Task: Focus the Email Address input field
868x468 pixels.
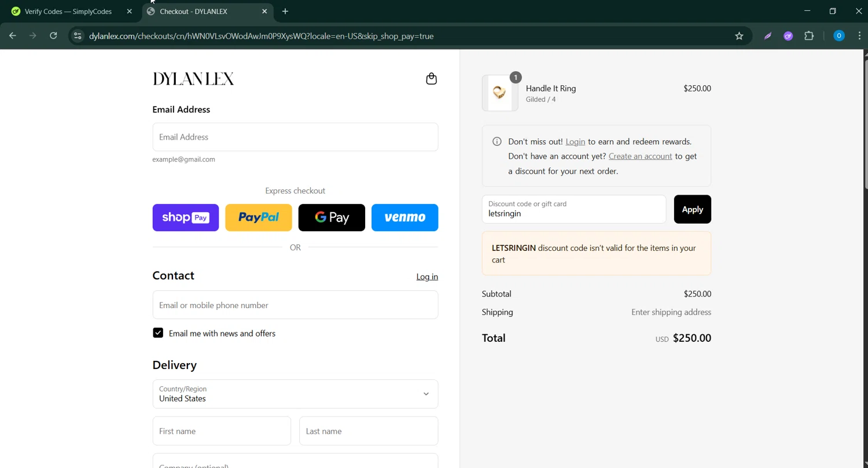Action: coord(295,137)
